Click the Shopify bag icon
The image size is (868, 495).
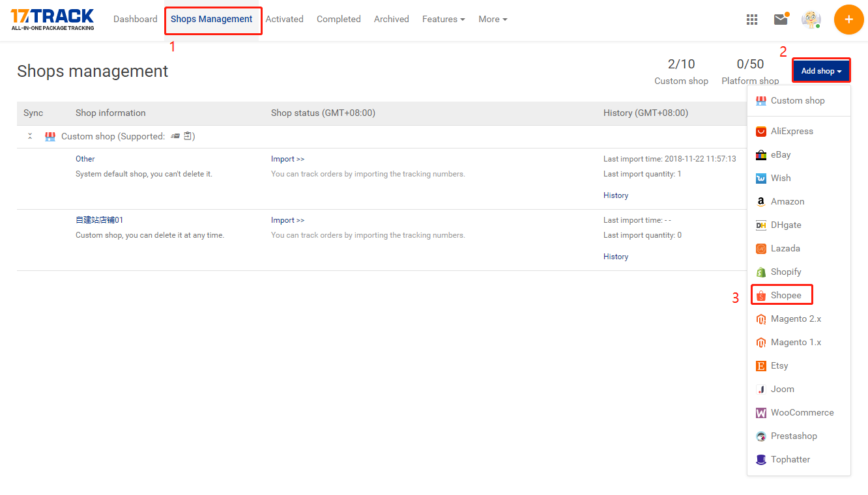click(760, 272)
